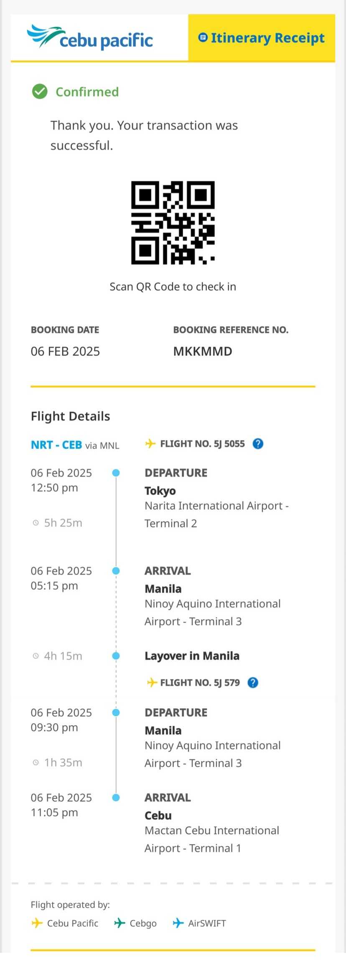This screenshot has width=346, height=980.
Task: Tap the QR code to check in
Action: coord(173,222)
